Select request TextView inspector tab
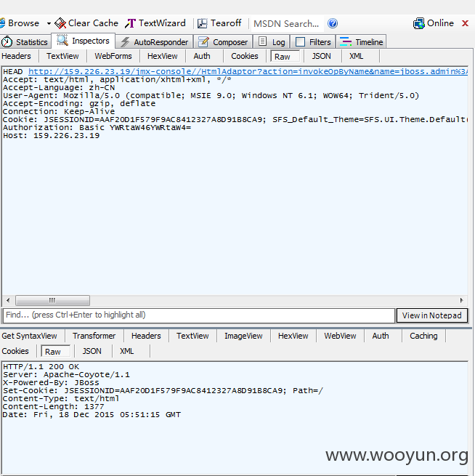Screen dimensions: 475x476 (62, 56)
